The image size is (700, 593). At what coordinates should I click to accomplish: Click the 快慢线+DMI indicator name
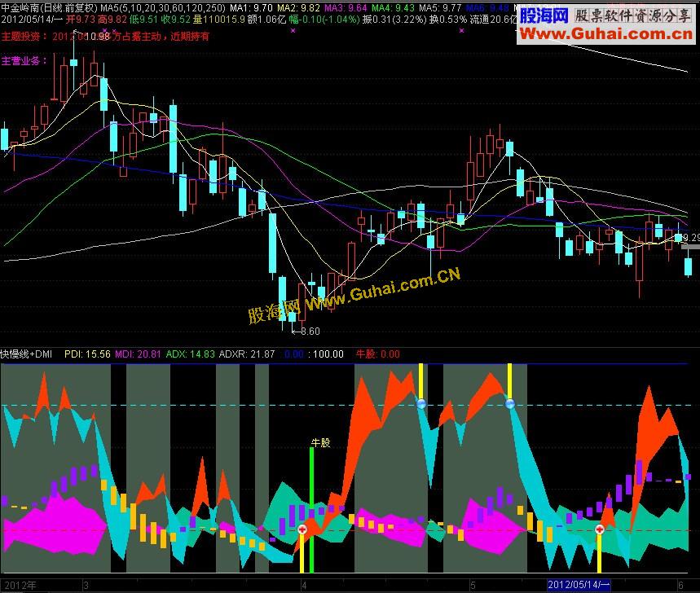pos(26,354)
